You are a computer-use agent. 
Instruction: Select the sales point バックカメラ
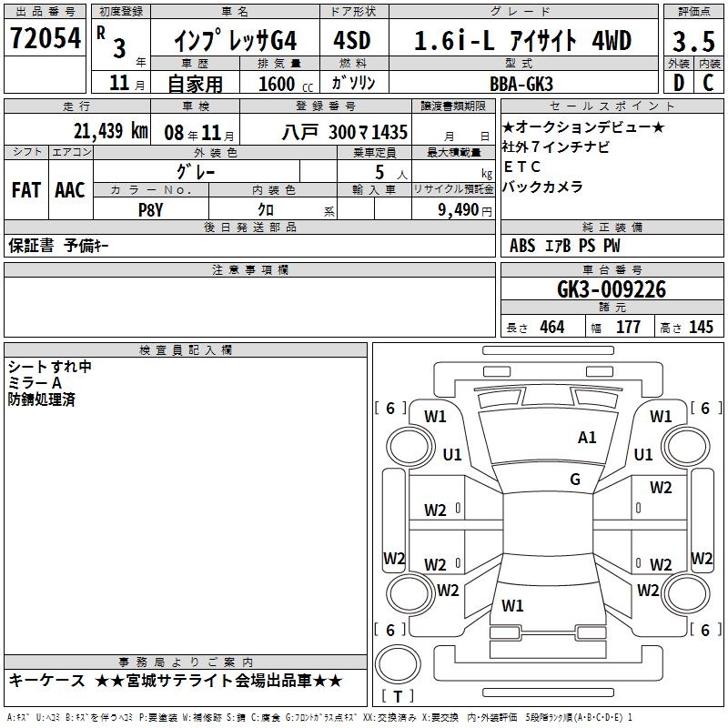542,187
